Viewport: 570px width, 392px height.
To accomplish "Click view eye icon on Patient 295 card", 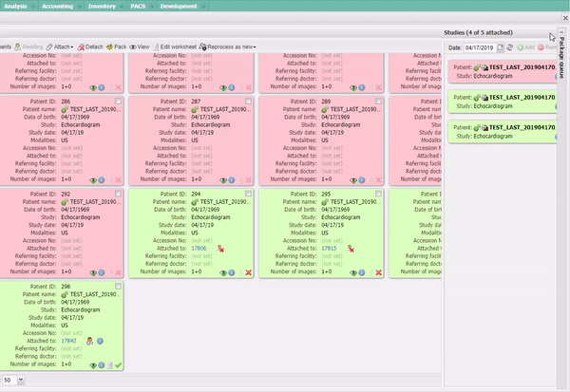I will 353,272.
